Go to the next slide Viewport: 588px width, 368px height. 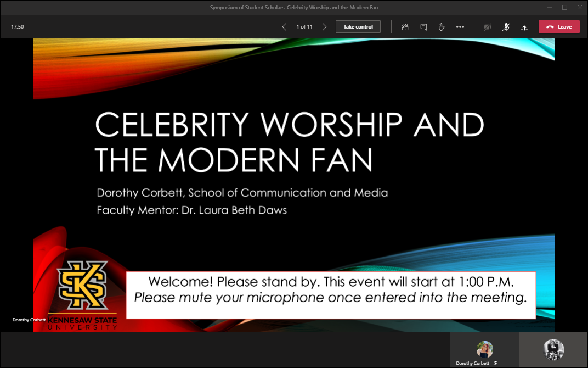(x=325, y=27)
